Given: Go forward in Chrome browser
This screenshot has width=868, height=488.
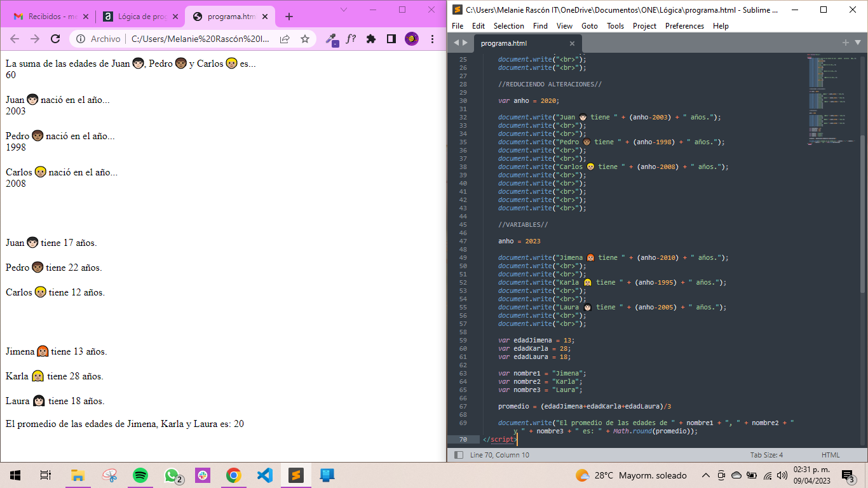Looking at the screenshot, I should pos(35,39).
